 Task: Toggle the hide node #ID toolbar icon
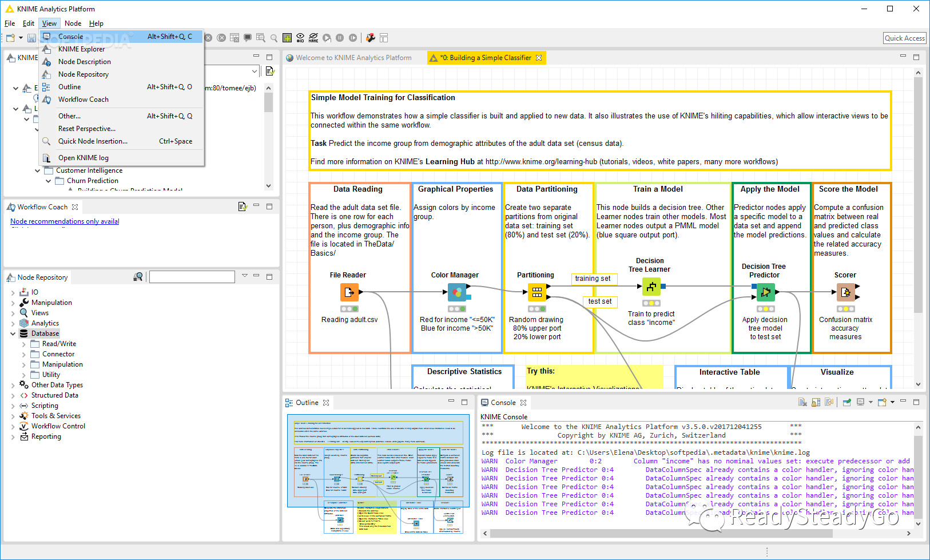point(300,38)
